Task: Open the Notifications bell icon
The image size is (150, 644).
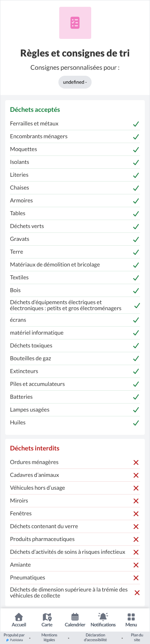Action: [103, 617]
